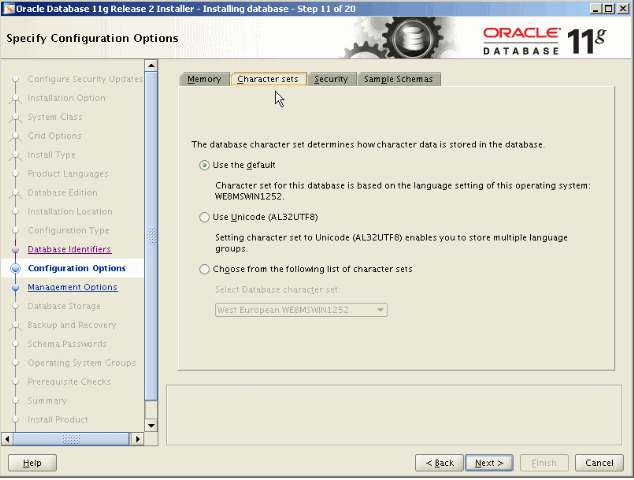Click the Oracle Database 11g logo

[x=544, y=41]
